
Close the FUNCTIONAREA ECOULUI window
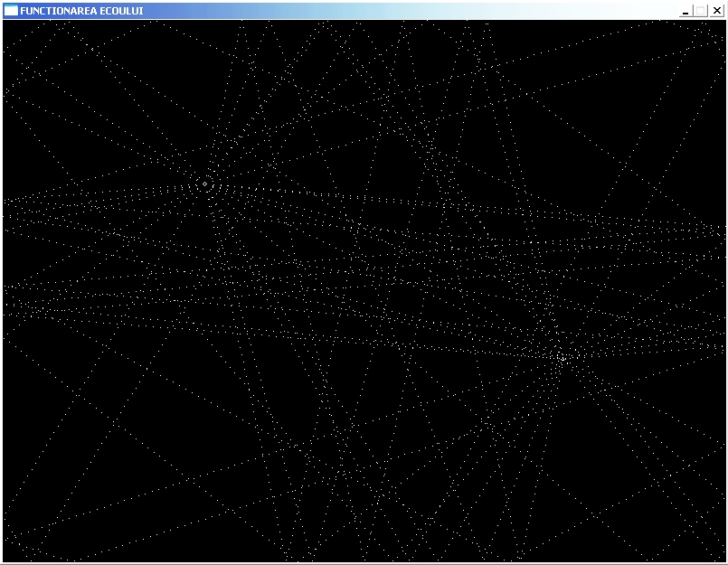pos(717,11)
